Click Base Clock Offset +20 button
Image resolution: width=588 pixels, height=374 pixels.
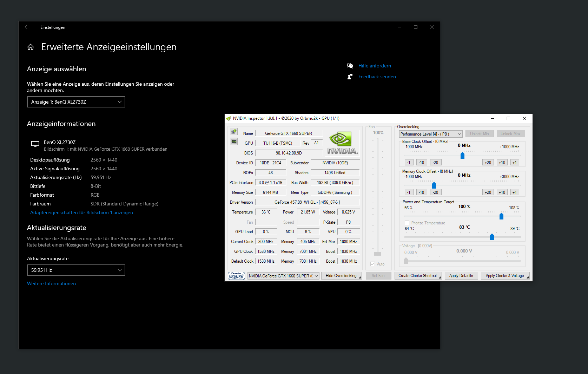tap(488, 162)
